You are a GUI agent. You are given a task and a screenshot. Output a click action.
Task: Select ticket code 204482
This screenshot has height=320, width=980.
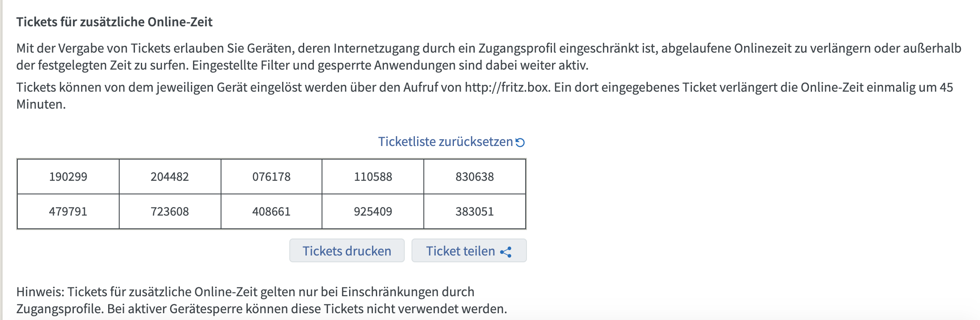pyautogui.click(x=170, y=177)
